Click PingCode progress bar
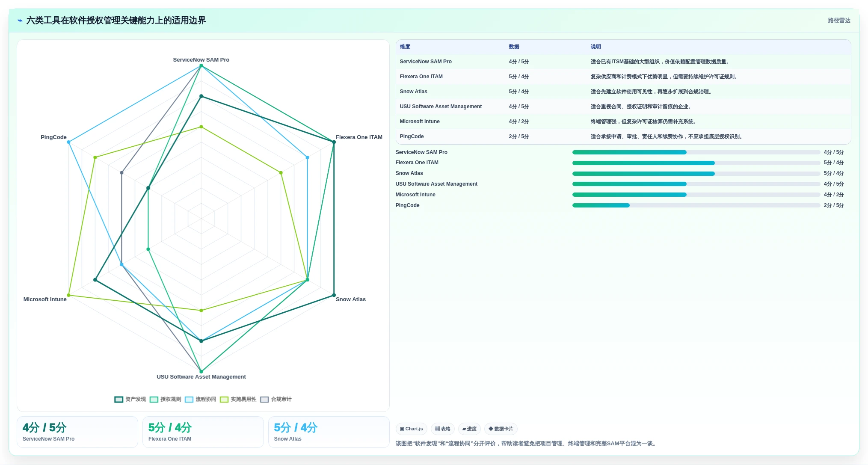 (x=696, y=206)
